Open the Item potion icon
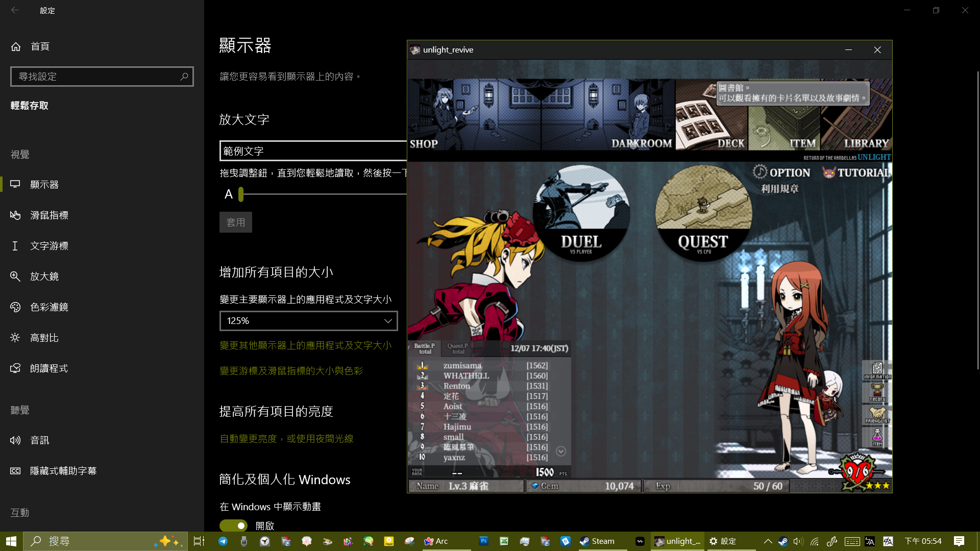 877,437
